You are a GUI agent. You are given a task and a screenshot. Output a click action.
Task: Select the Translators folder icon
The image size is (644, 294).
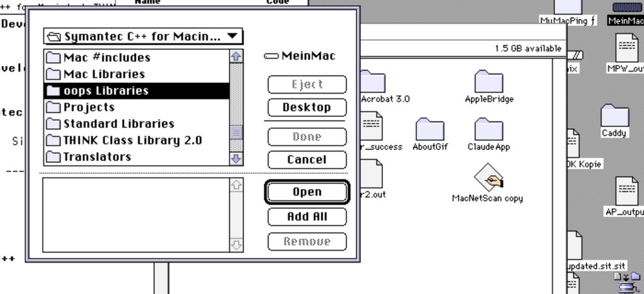coord(53,156)
